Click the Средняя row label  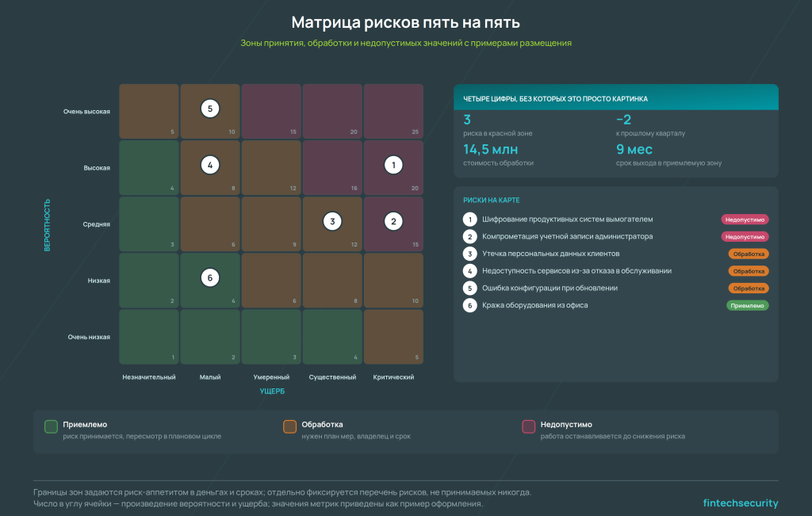96,224
